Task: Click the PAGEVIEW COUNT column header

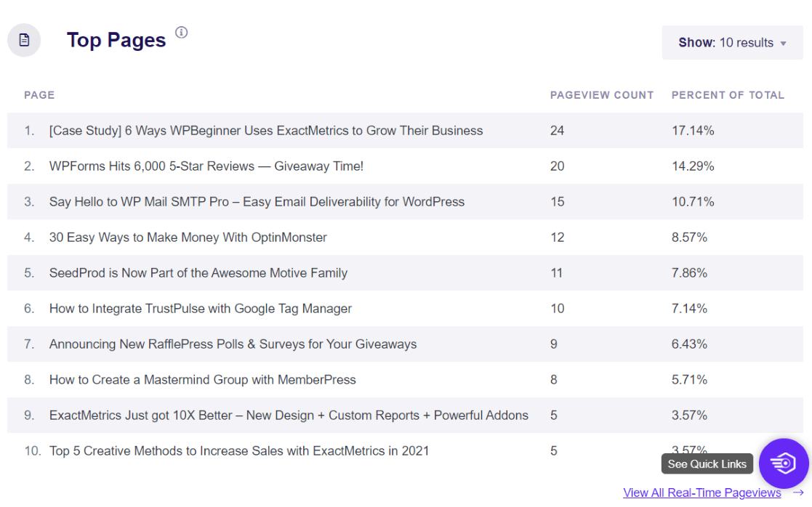Action: [x=602, y=95]
